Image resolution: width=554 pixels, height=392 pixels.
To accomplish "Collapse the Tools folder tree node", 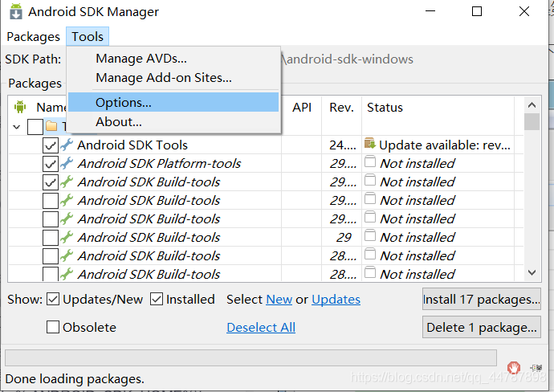I will (17, 127).
